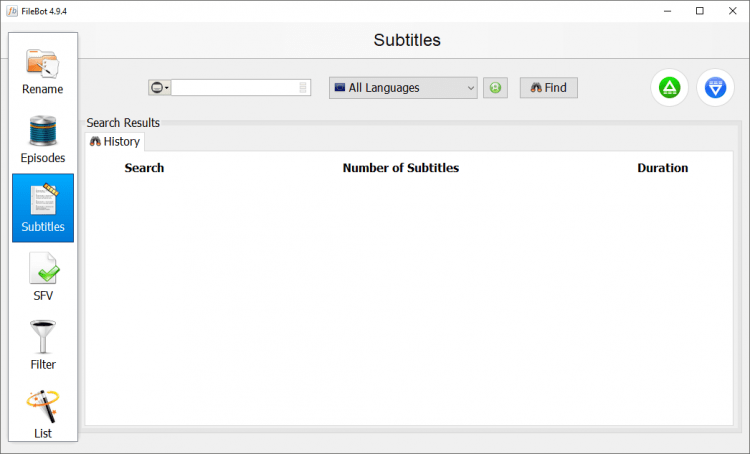Select the Subtitles panel icon
The height and width of the screenshot is (454, 750).
43,208
